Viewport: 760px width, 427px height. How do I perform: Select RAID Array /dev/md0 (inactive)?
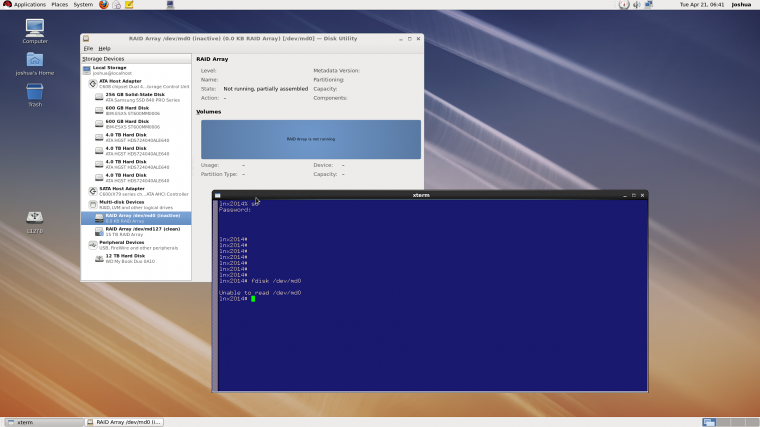(x=136, y=218)
